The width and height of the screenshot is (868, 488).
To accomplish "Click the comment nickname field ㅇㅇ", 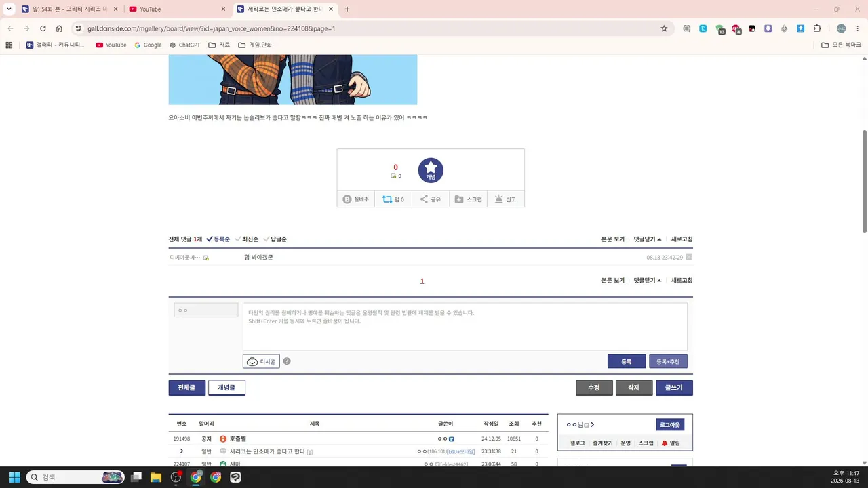I will coord(206,310).
